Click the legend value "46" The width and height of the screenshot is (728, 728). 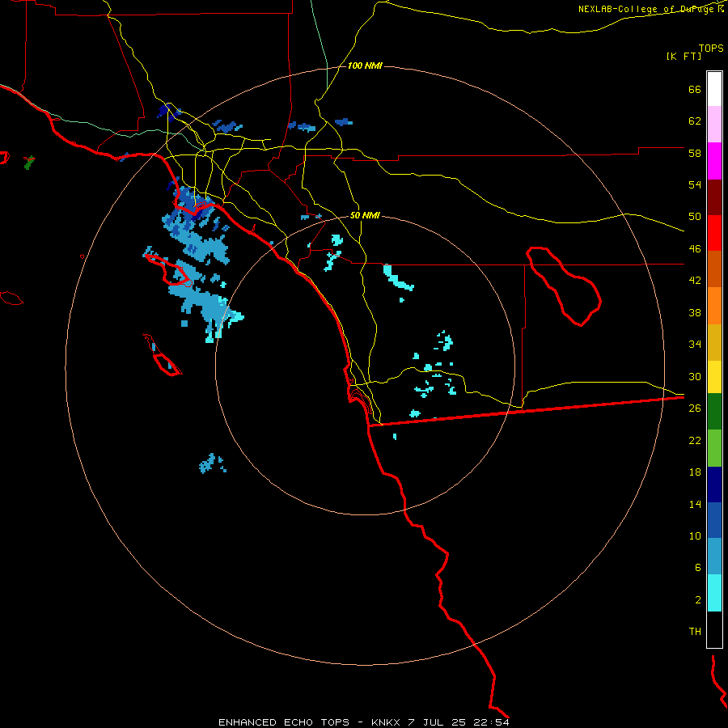point(695,249)
